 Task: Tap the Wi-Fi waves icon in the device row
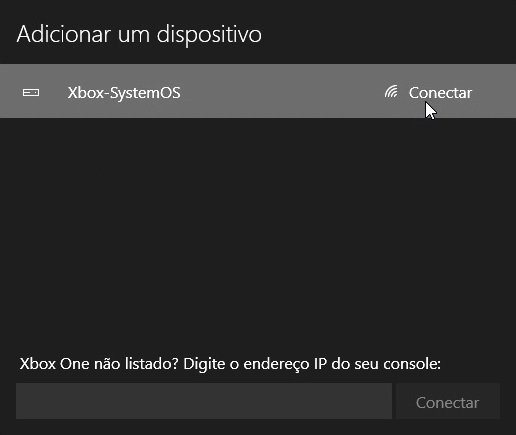(x=391, y=92)
